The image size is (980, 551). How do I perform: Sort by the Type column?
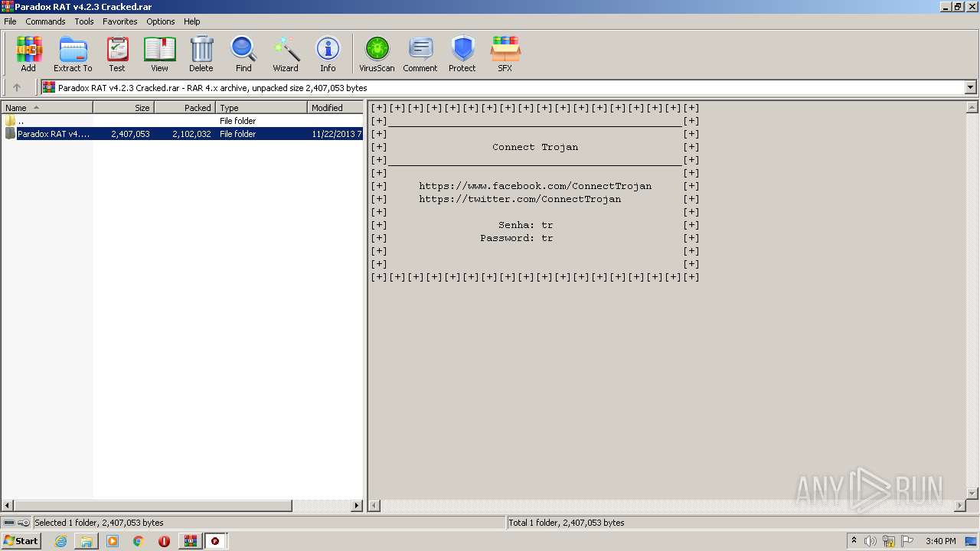261,108
